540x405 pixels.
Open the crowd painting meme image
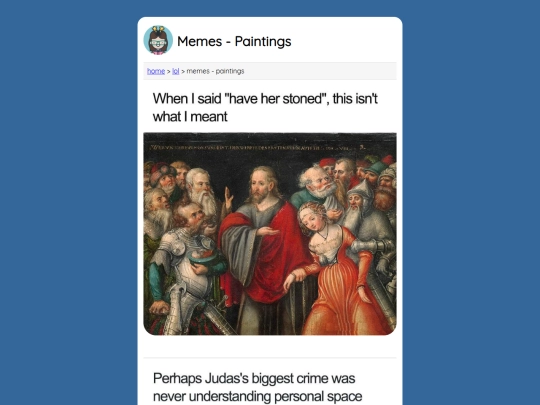click(270, 234)
